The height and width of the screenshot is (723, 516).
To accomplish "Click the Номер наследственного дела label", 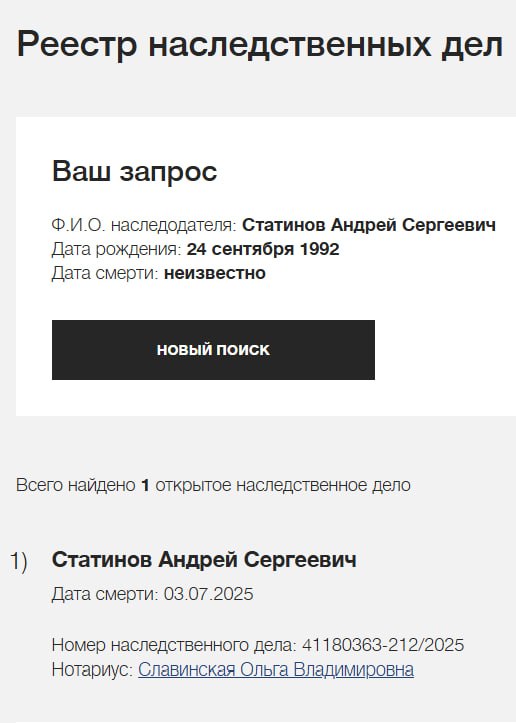I will coord(174,645).
